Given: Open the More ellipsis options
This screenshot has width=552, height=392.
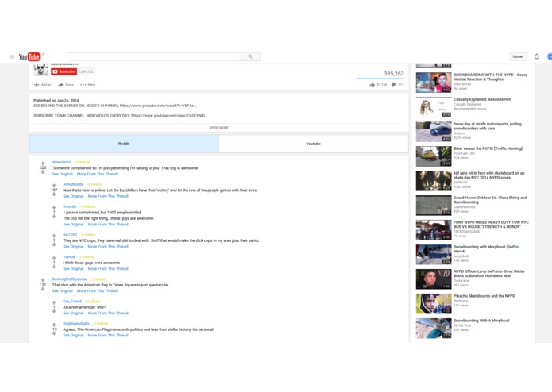Looking at the screenshot, I should point(83,85).
